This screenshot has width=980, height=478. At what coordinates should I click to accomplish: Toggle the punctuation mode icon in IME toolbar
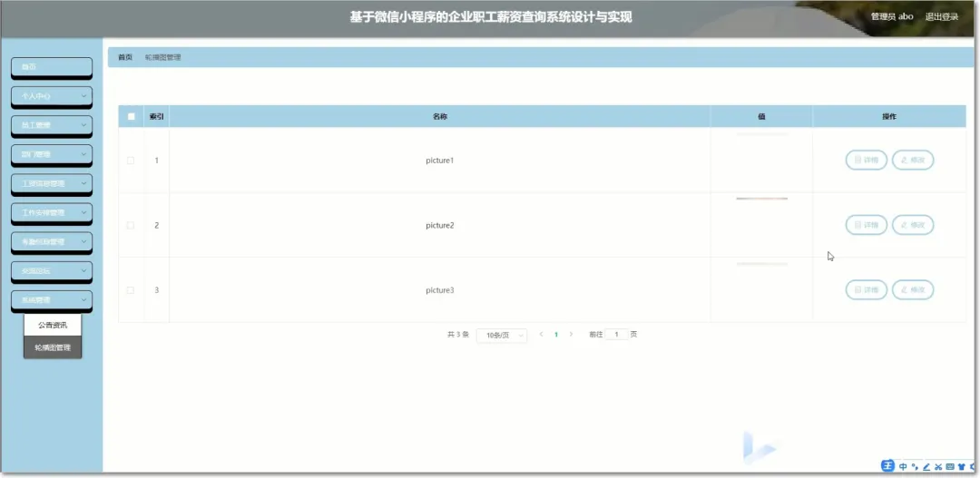pyautogui.click(x=915, y=467)
